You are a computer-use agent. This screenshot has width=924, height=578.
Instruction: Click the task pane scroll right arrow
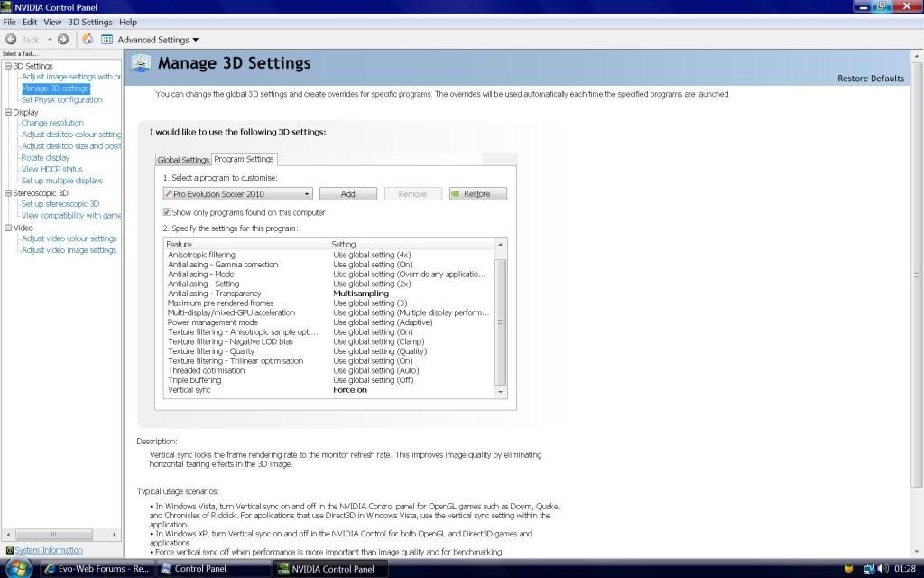[114, 535]
